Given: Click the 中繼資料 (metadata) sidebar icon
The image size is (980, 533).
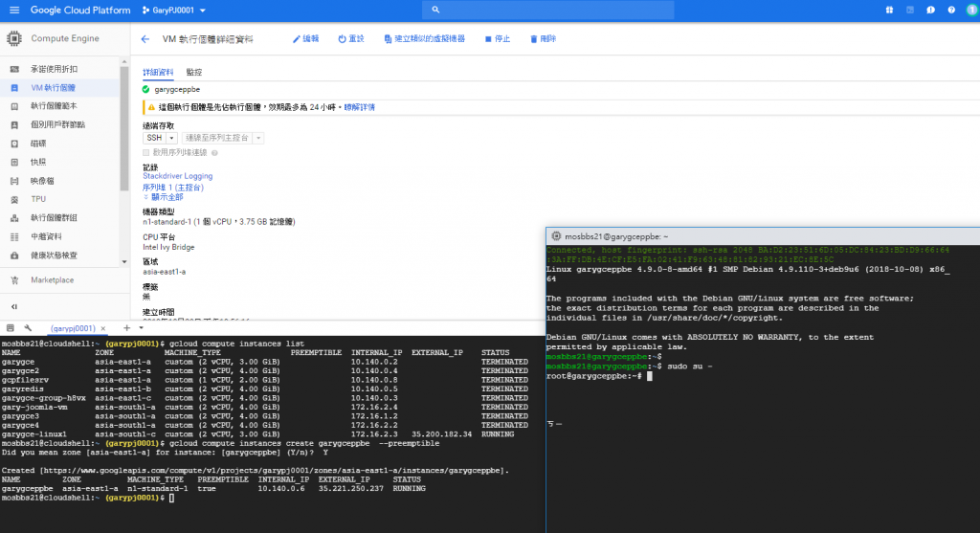Looking at the screenshot, I should (14, 236).
